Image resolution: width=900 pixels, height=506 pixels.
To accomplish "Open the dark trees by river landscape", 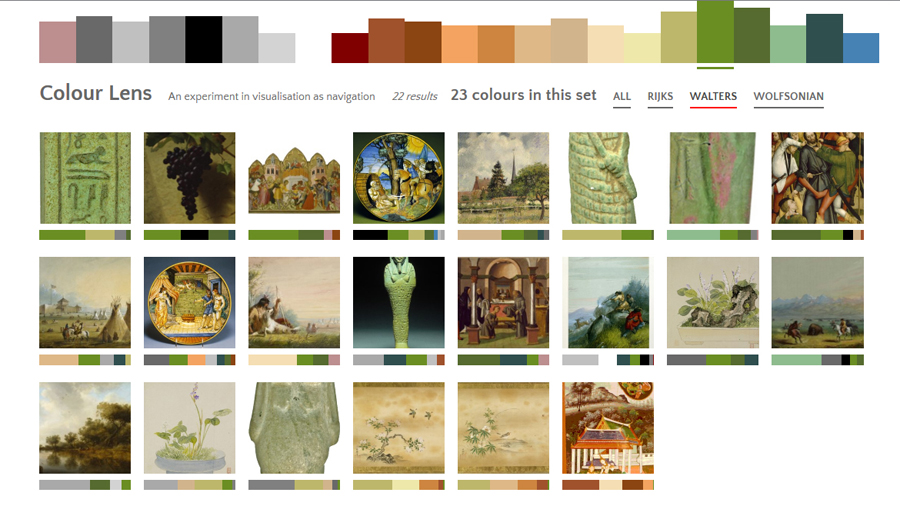I will 85,428.
